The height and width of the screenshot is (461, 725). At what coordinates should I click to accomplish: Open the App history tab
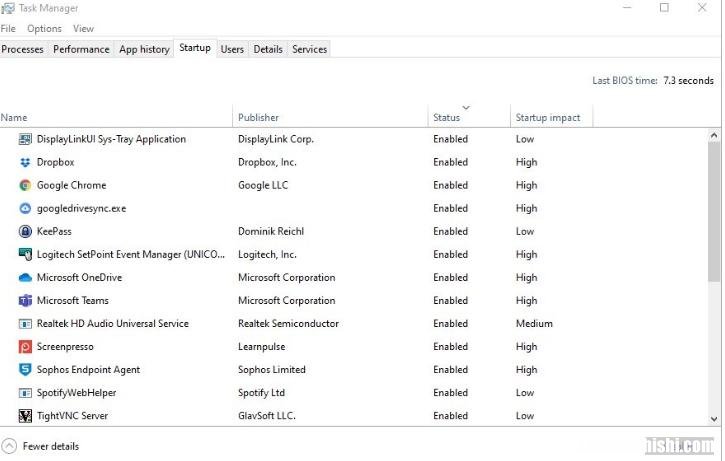click(x=144, y=49)
